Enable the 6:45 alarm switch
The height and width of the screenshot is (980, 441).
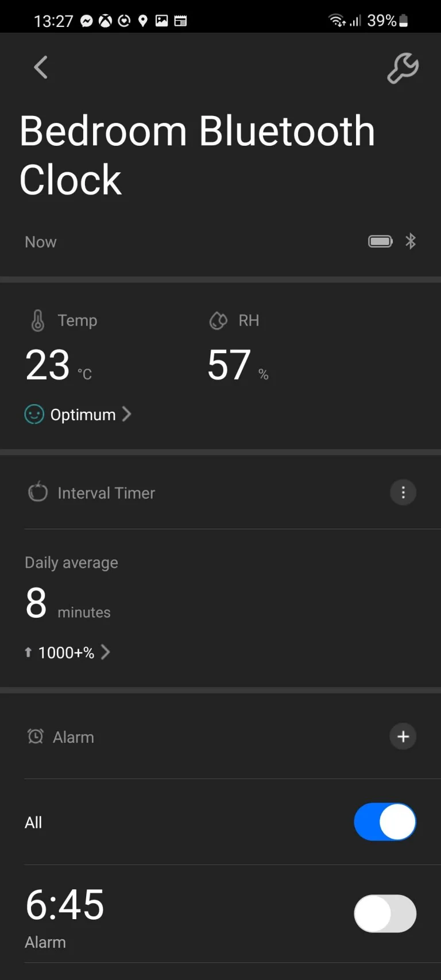385,913
